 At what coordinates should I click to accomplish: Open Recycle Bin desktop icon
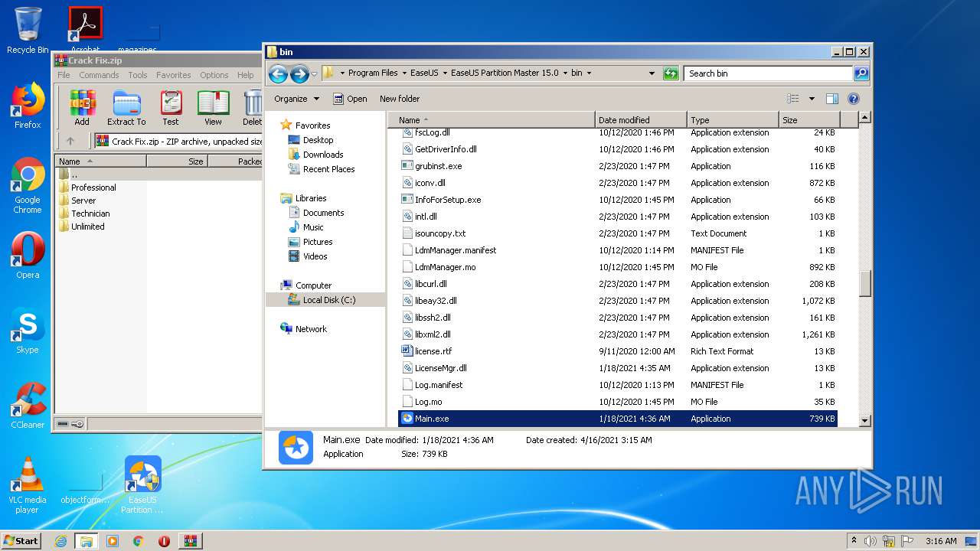28,31
